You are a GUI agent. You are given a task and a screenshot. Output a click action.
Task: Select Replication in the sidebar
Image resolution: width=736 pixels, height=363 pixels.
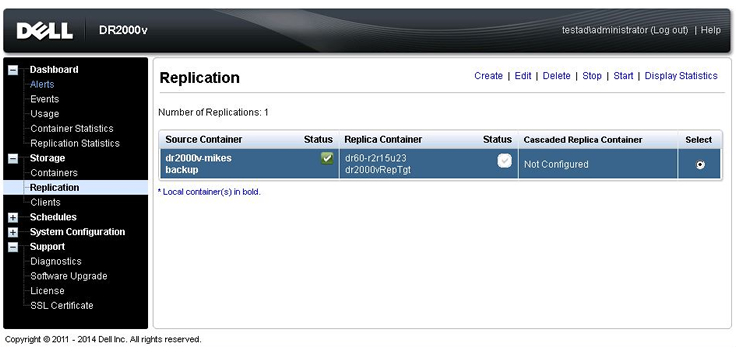(54, 187)
